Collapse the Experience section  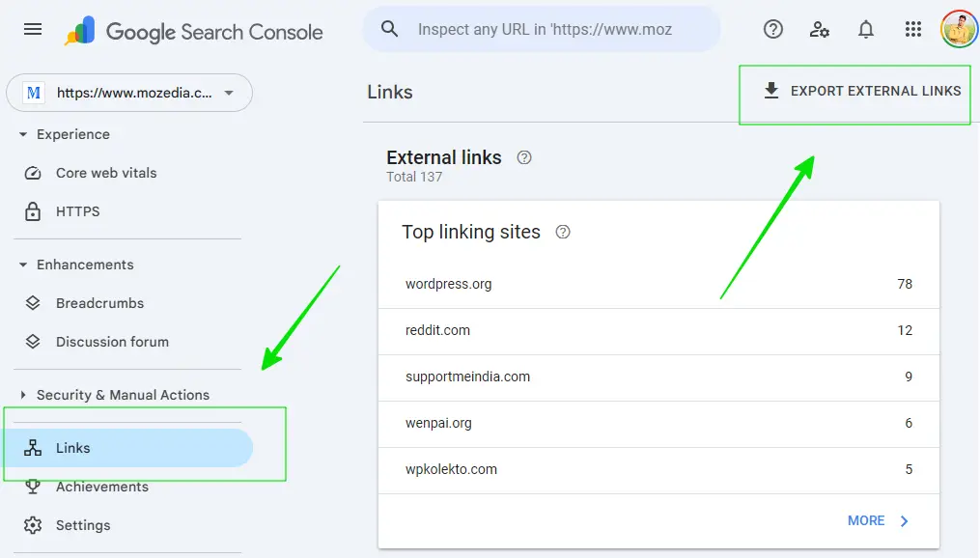(x=24, y=134)
